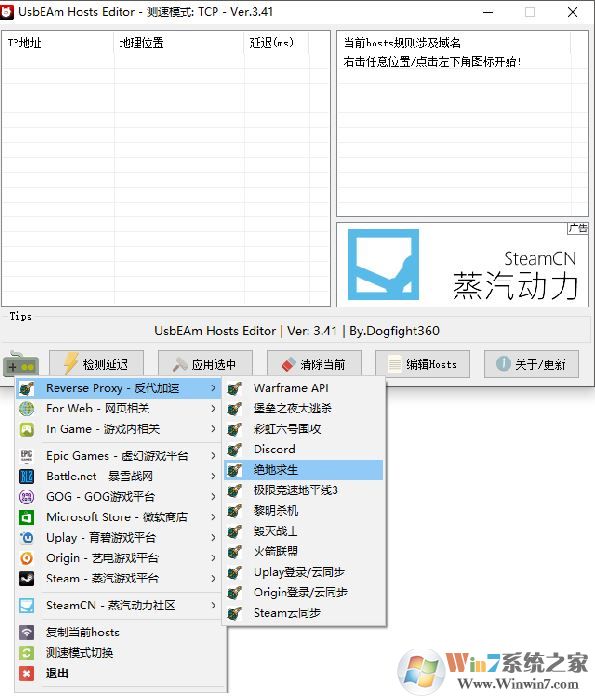
Task: Click the 编辑Hosts button
Action: [x=422, y=365]
